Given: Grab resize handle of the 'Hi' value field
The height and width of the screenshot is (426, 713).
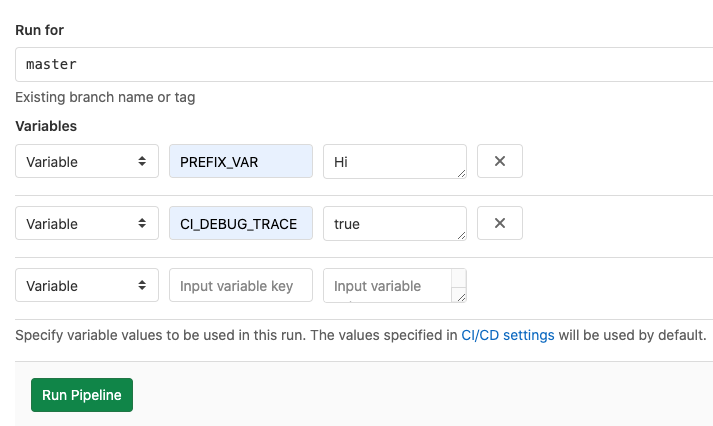Looking at the screenshot, I should pos(461,174).
